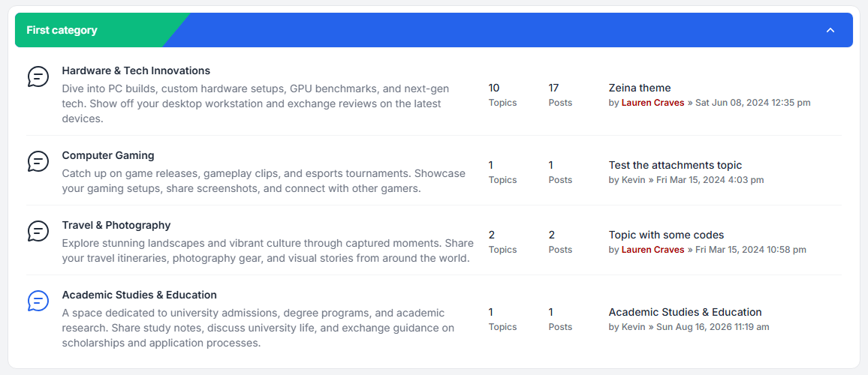Open the Computer Gaming forum
868x375 pixels.
108,154
